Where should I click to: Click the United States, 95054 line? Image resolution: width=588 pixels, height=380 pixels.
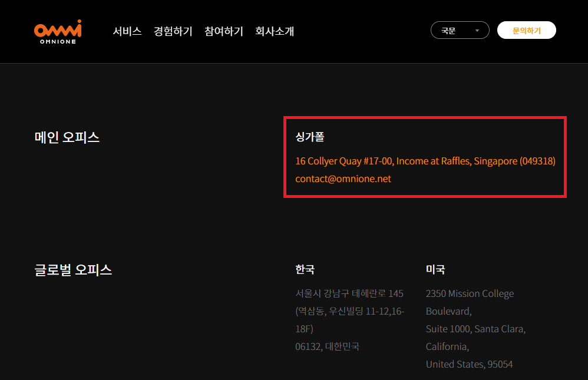tap(469, 364)
